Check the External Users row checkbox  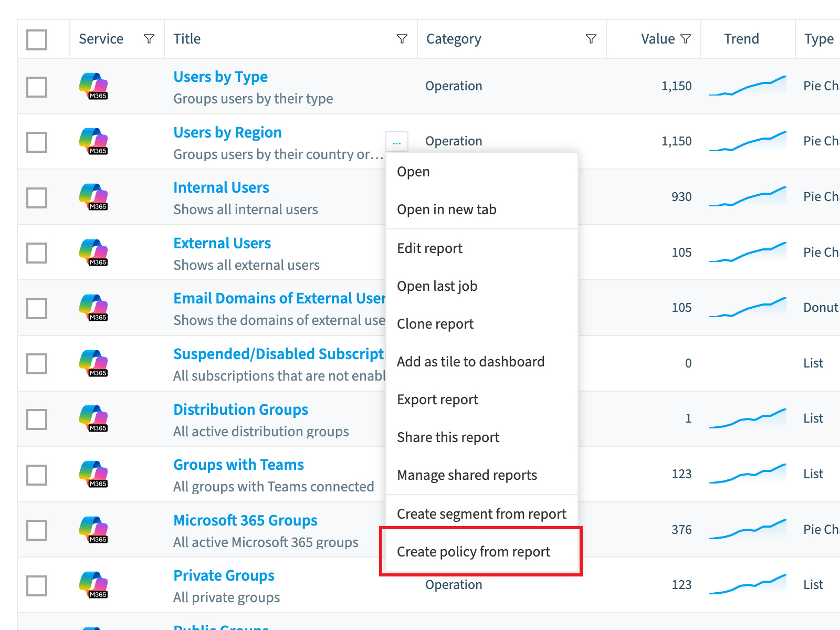coord(37,253)
